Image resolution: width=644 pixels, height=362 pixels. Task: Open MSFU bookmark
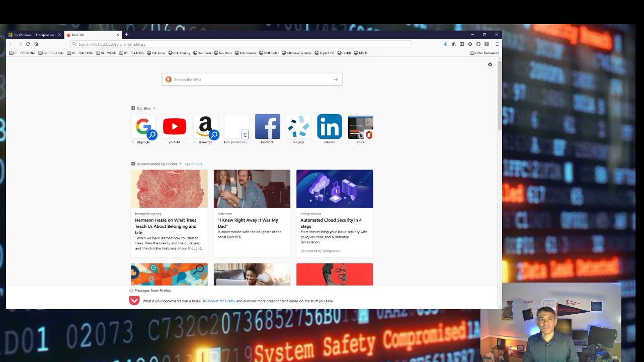[361, 53]
